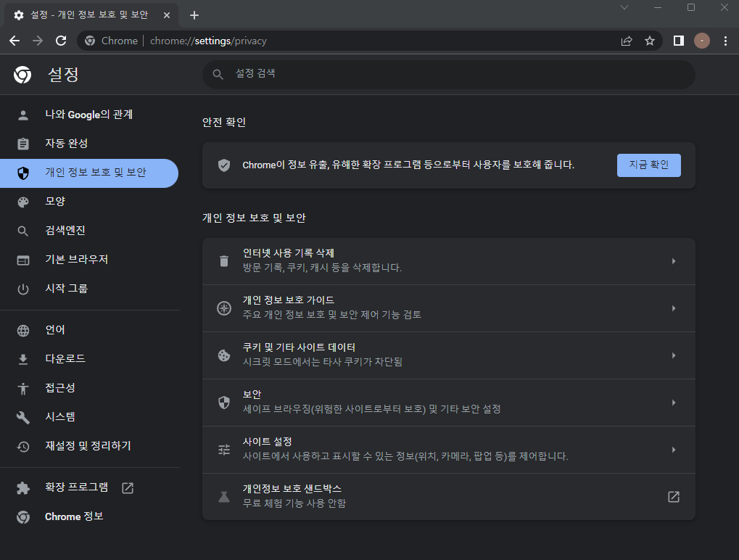Image resolution: width=739 pixels, height=560 pixels.
Task: Open 검색엔진 settings
Action: 89,231
